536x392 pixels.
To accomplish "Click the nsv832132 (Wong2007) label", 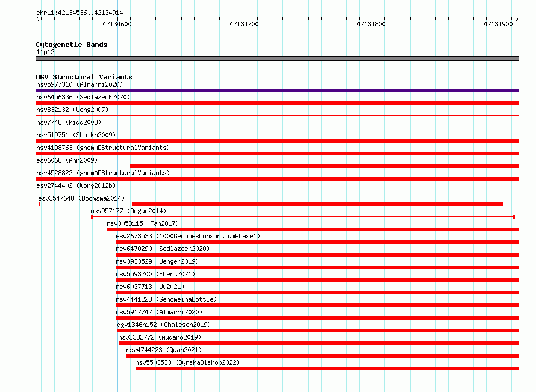I will 72,110.
